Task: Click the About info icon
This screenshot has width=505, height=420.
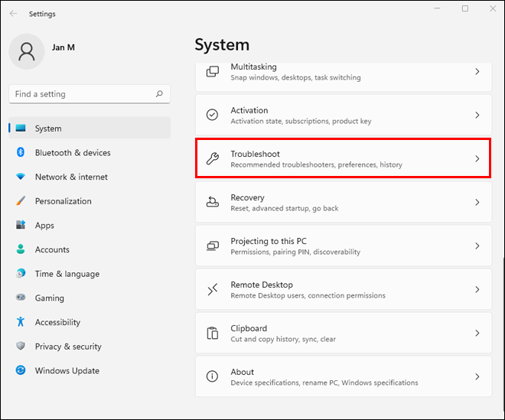Action: coord(213,376)
